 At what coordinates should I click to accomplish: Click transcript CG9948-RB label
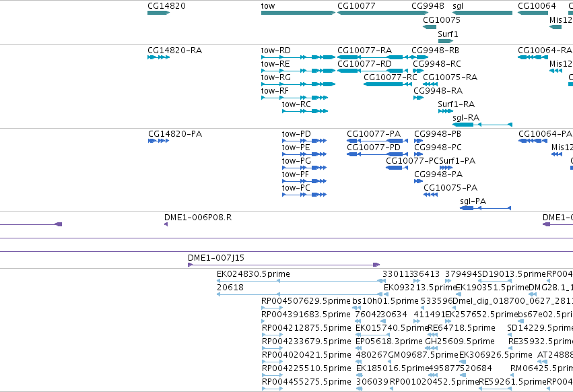[435, 50]
